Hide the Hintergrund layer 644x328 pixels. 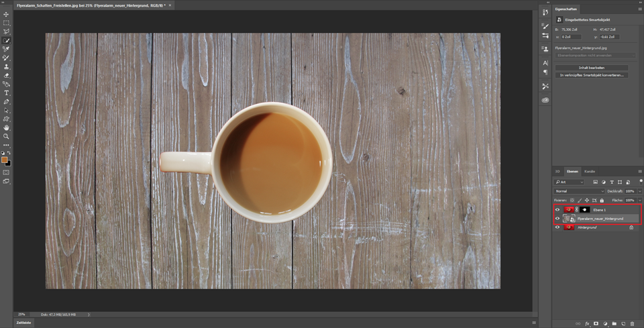coord(557,227)
